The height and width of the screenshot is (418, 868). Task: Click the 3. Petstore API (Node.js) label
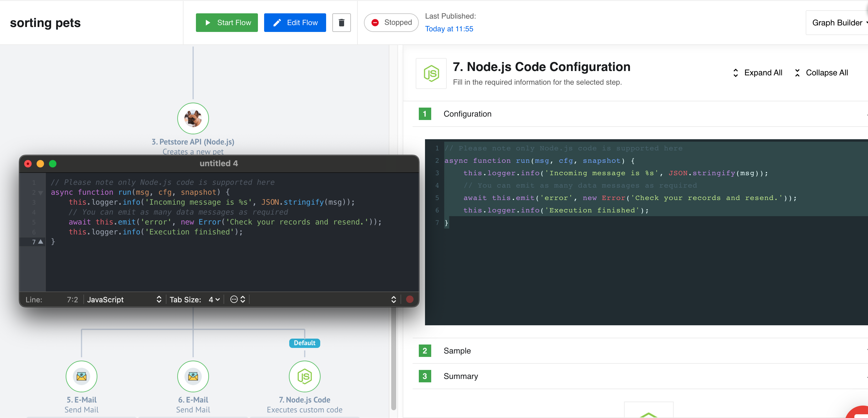(193, 142)
